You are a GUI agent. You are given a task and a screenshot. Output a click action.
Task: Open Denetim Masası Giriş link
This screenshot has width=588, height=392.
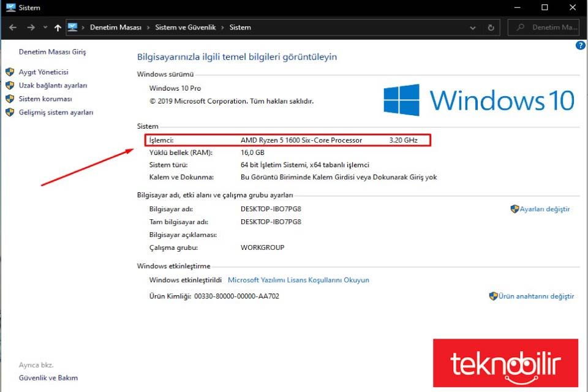click(x=52, y=52)
